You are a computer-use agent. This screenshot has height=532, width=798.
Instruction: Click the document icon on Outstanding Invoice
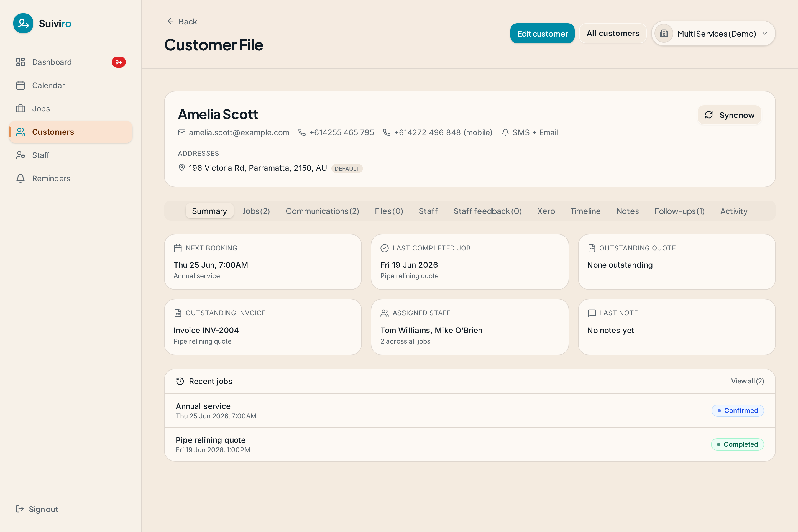click(x=178, y=313)
